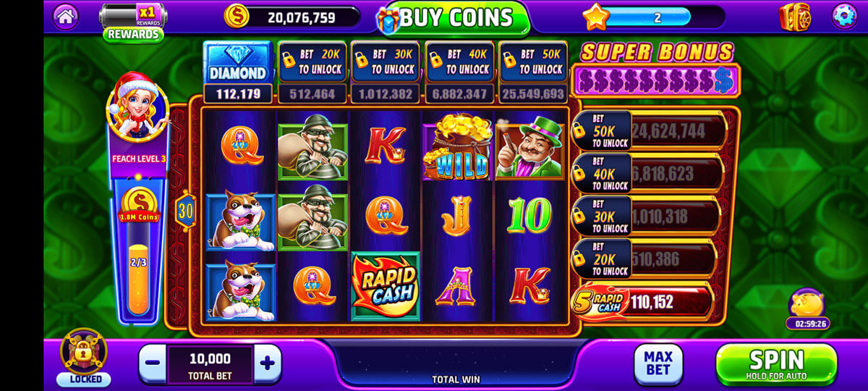The image size is (868, 391).
Task: Open the golden vault safe icon
Action: point(794,17)
